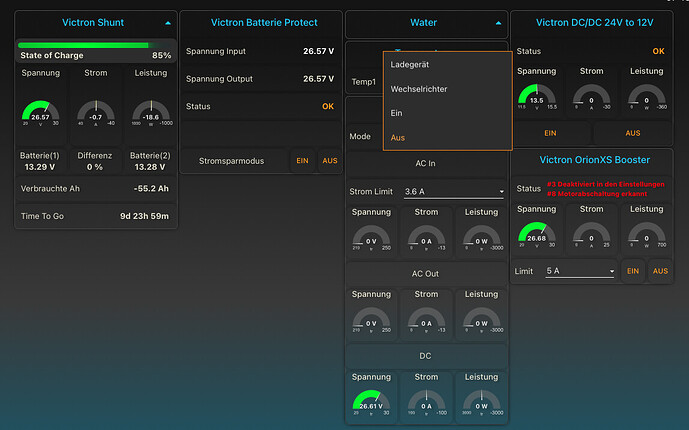Click DC section Leistung 0 W gauge
Screen dimensions: 689x430
(x=482, y=402)
